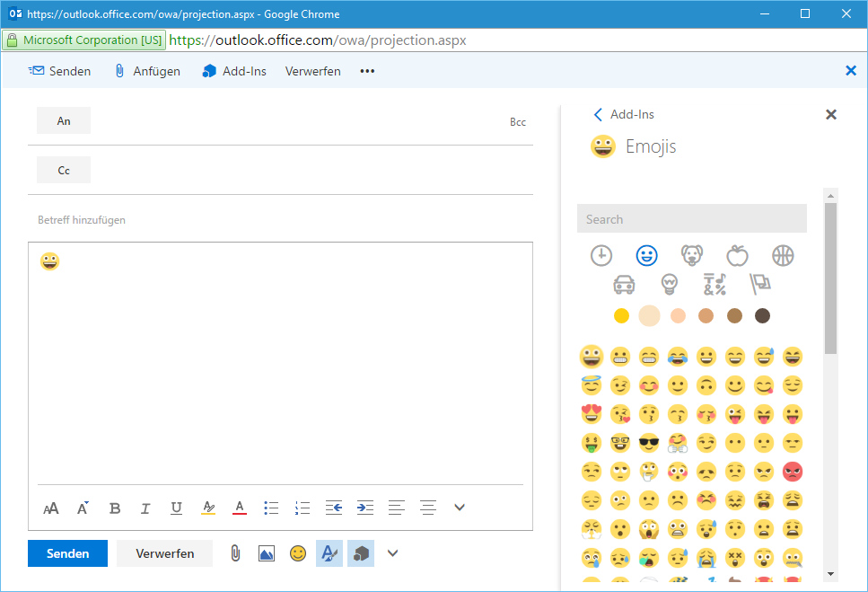868x592 pixels.
Task: Insert the upside-down face emoji
Action: click(706, 385)
